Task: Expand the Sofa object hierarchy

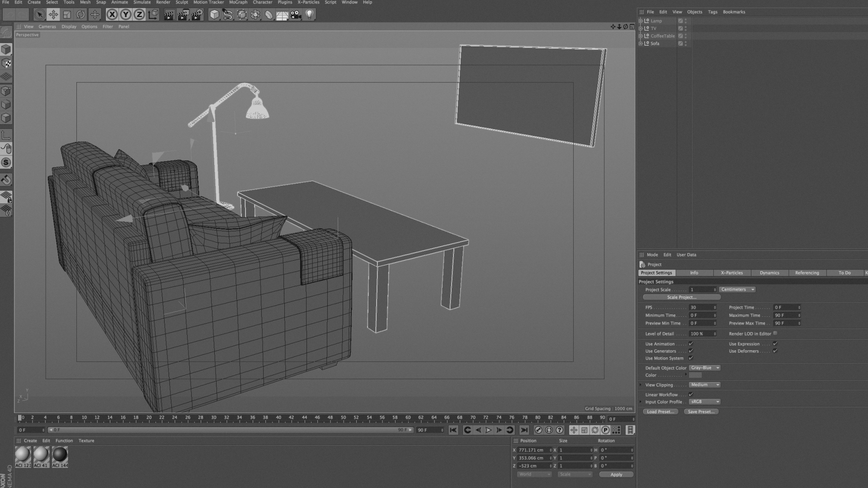Action: (641, 44)
